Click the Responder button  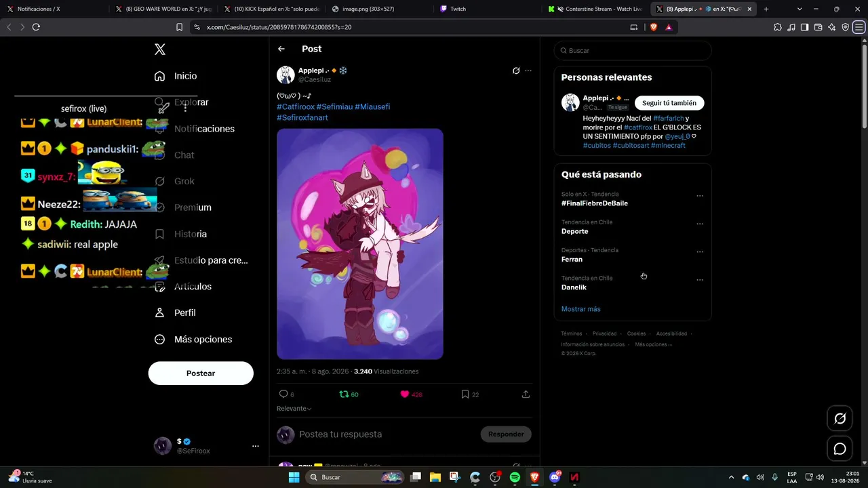tap(506, 434)
